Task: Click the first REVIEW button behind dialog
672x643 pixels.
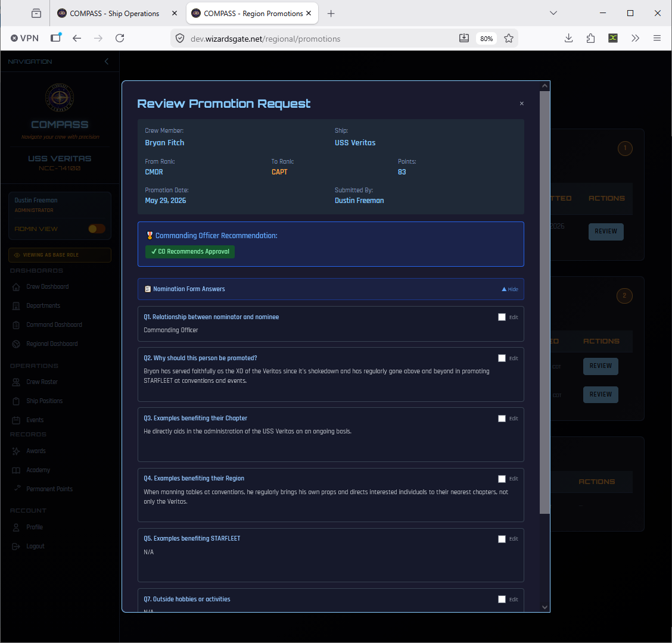Action: click(605, 232)
